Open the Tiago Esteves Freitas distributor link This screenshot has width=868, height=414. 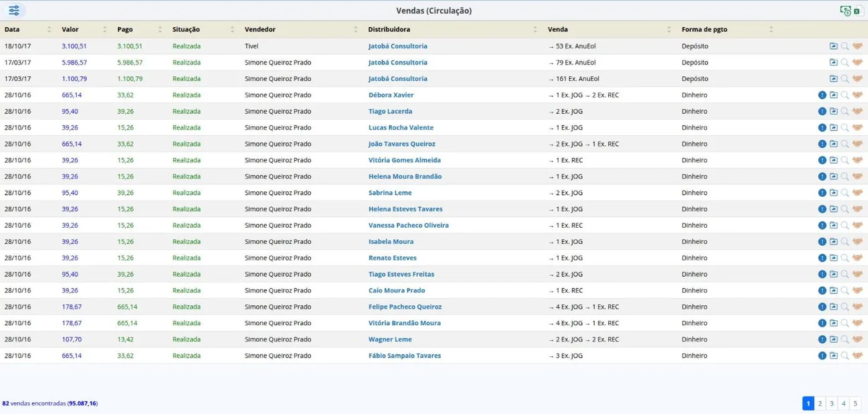[x=401, y=274]
